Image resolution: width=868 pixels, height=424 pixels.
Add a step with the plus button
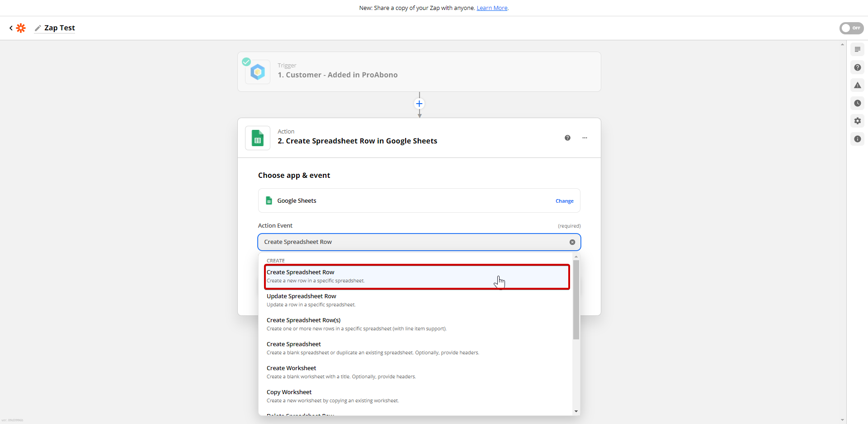420,104
